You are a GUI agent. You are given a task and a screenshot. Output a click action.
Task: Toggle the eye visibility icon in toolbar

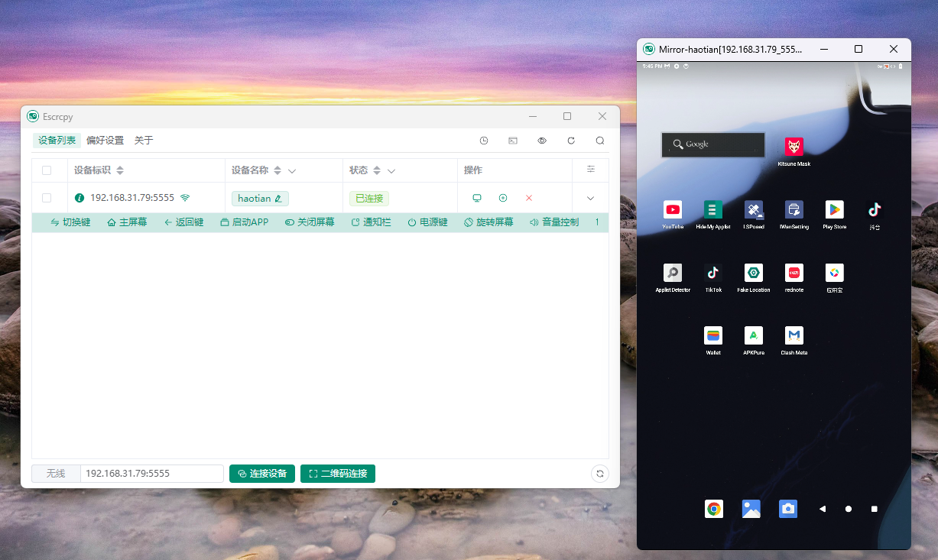(542, 141)
